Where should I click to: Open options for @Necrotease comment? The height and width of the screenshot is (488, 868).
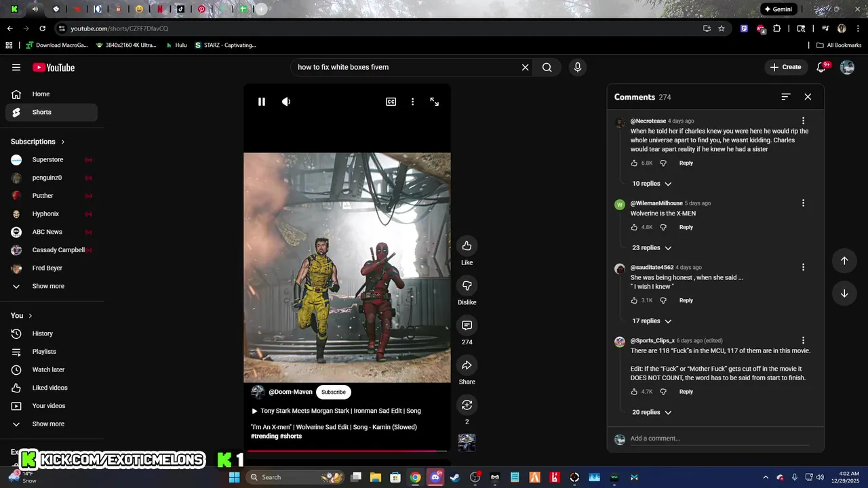(x=804, y=121)
